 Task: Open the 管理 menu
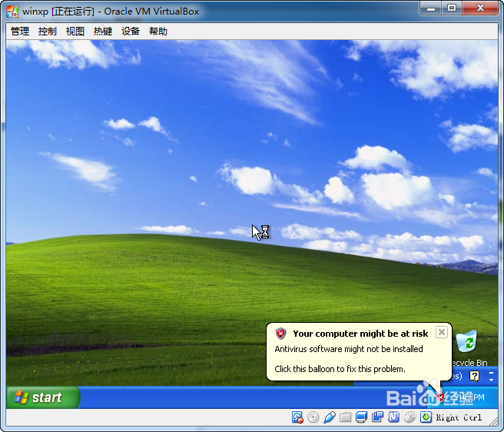pyautogui.click(x=20, y=32)
